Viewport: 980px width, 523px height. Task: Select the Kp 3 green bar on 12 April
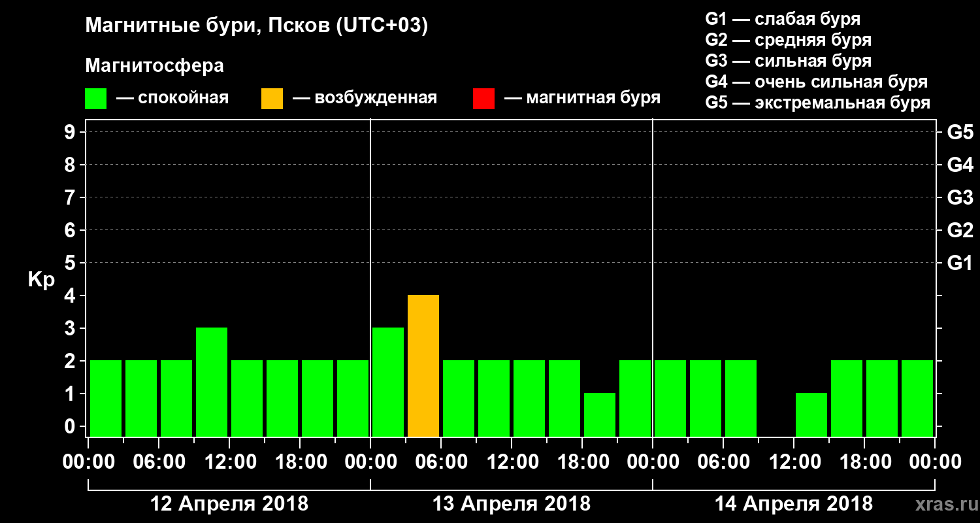point(212,382)
